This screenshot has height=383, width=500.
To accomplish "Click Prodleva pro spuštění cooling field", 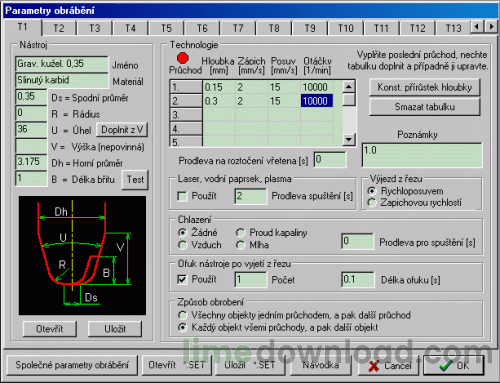I will [x=357, y=241].
